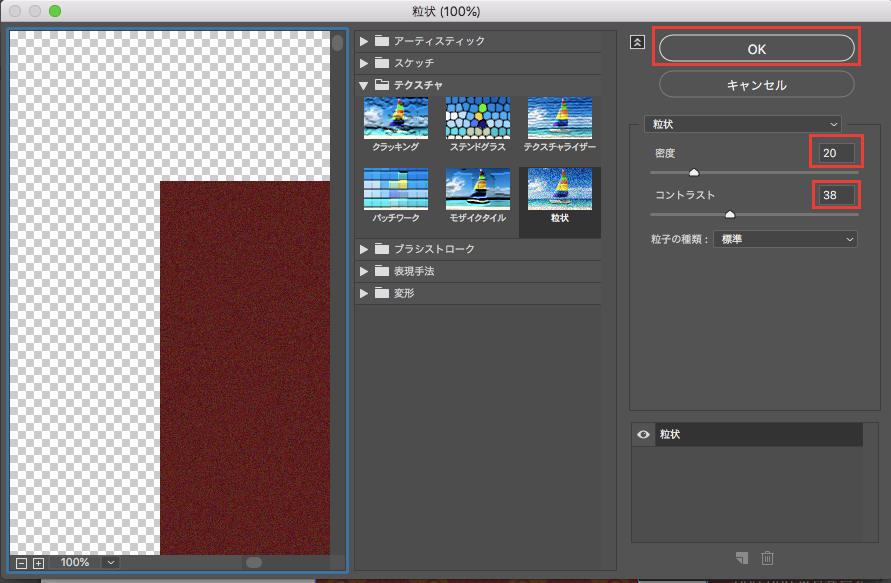Collapse the テクスチャ filter folder
This screenshot has width=891, height=583.
365,85
